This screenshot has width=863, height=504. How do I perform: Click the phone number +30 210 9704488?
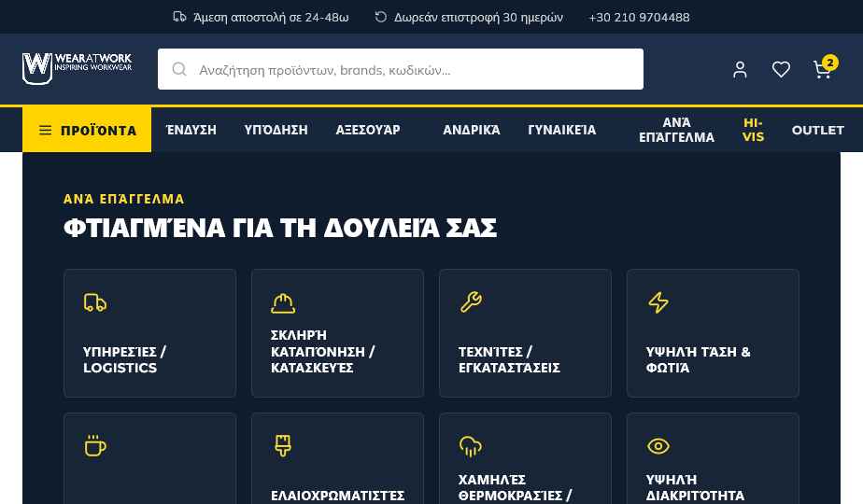pos(639,17)
